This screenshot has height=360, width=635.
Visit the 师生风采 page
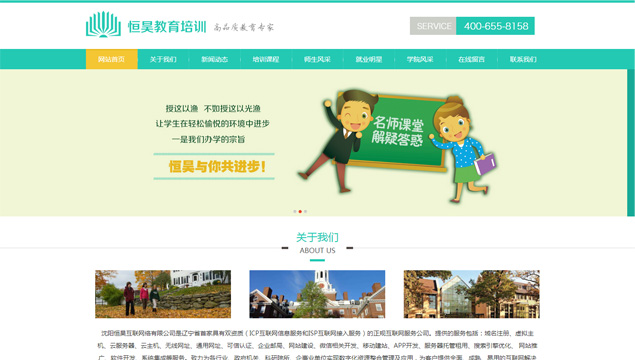click(x=317, y=59)
